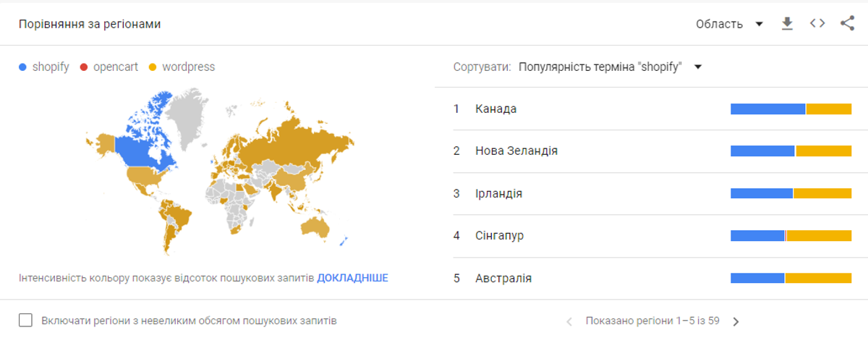Click the Австралія comparison bar
This screenshot has height=338, width=868.
pyautogui.click(x=791, y=279)
